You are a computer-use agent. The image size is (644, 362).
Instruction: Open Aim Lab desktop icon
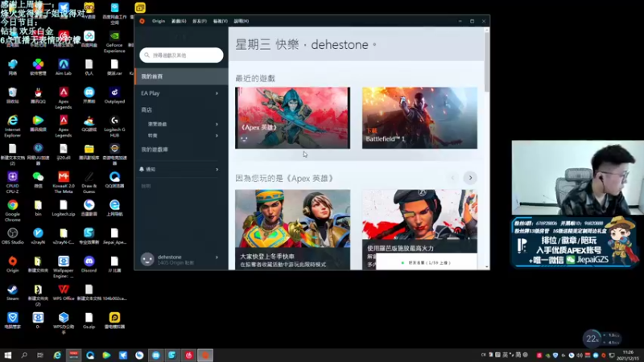coord(64,68)
